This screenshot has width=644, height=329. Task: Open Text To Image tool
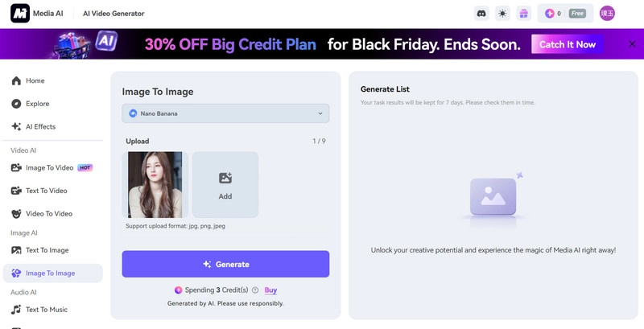point(47,250)
